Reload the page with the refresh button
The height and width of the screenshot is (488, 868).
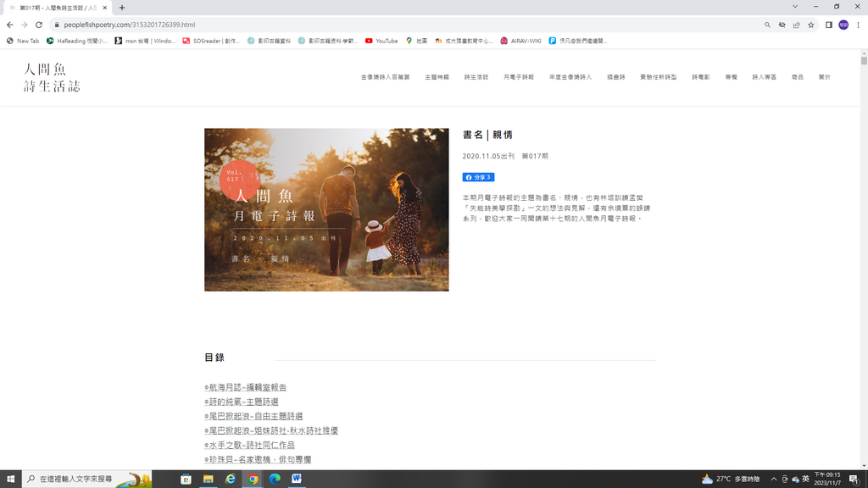[x=39, y=25]
